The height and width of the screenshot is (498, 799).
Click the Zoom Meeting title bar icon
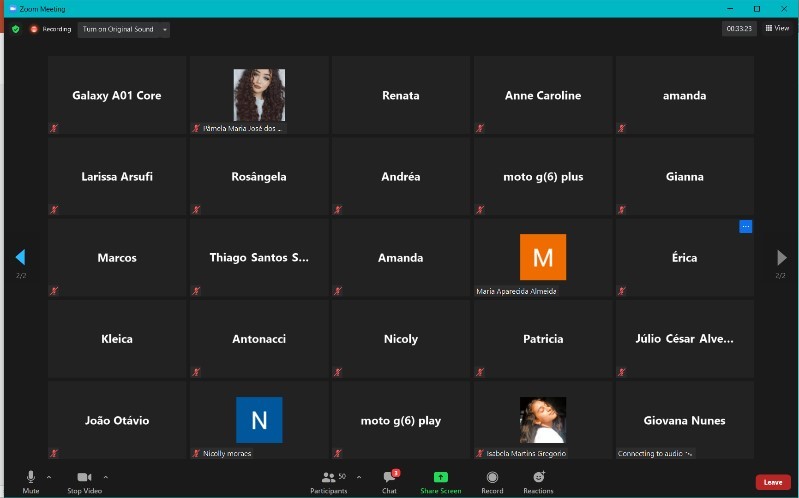pos(13,9)
